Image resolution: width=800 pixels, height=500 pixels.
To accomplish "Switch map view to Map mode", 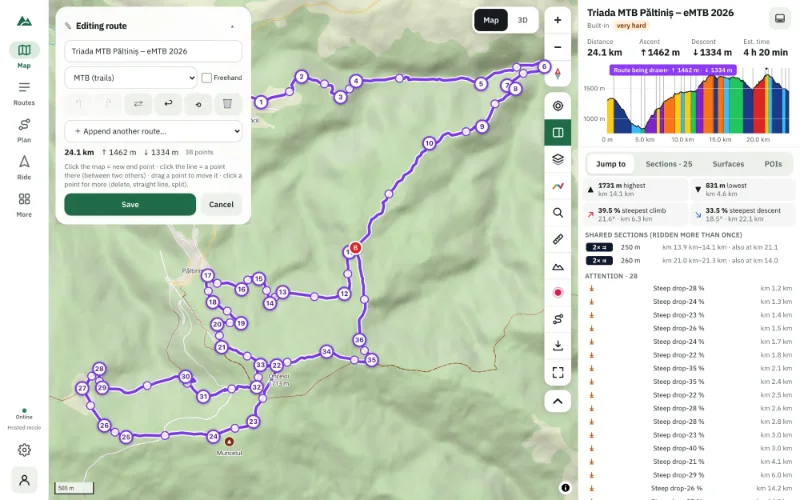I will click(x=491, y=20).
